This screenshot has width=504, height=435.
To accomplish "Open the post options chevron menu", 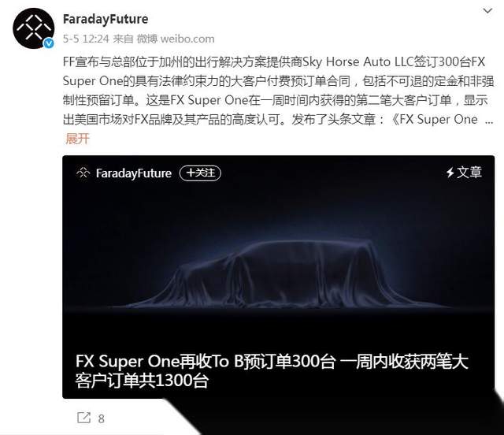I will 487,11.
